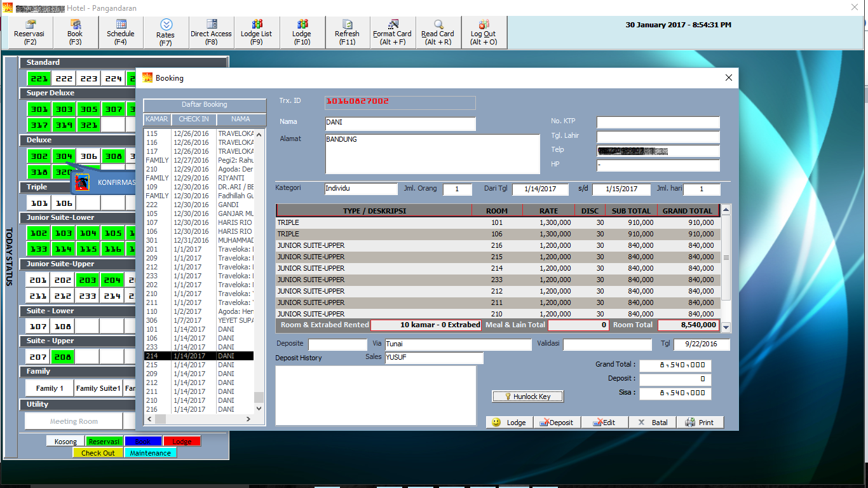Click the red Lodge legend swatch
This screenshot has width=868, height=488.
pos(182,442)
